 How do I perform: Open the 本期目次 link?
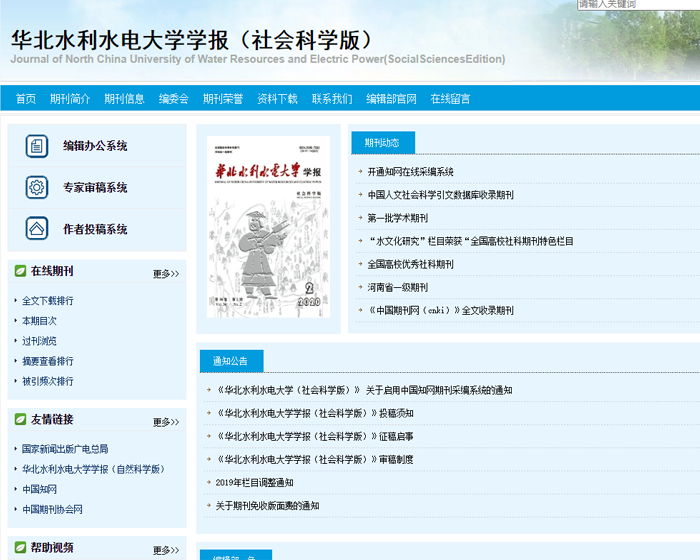tap(39, 321)
